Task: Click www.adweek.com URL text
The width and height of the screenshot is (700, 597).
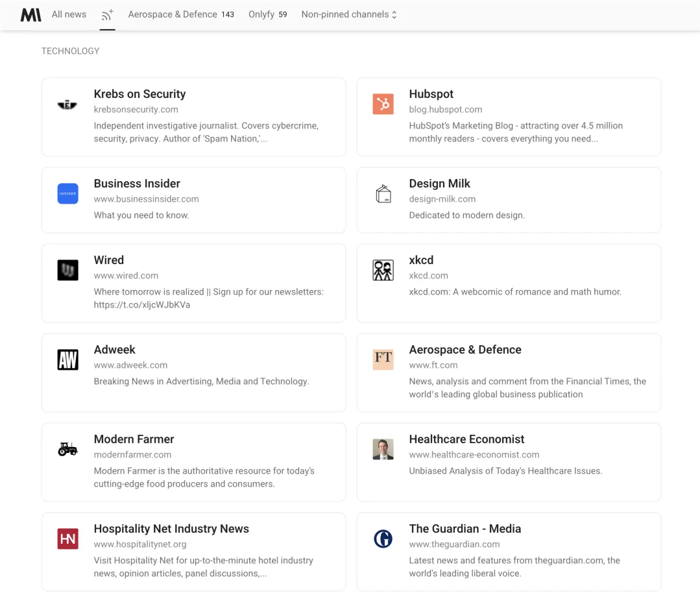Action: [131, 365]
